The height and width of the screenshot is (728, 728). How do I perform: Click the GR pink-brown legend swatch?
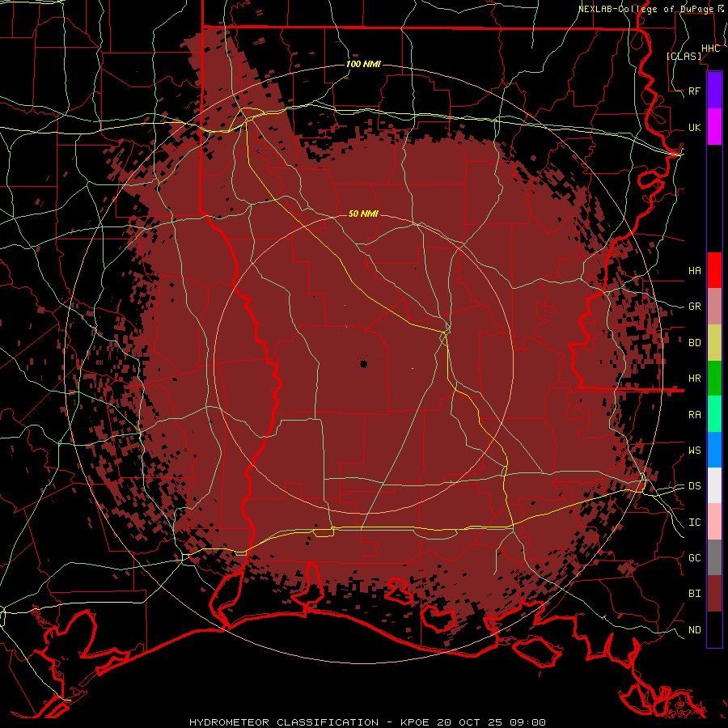click(714, 307)
